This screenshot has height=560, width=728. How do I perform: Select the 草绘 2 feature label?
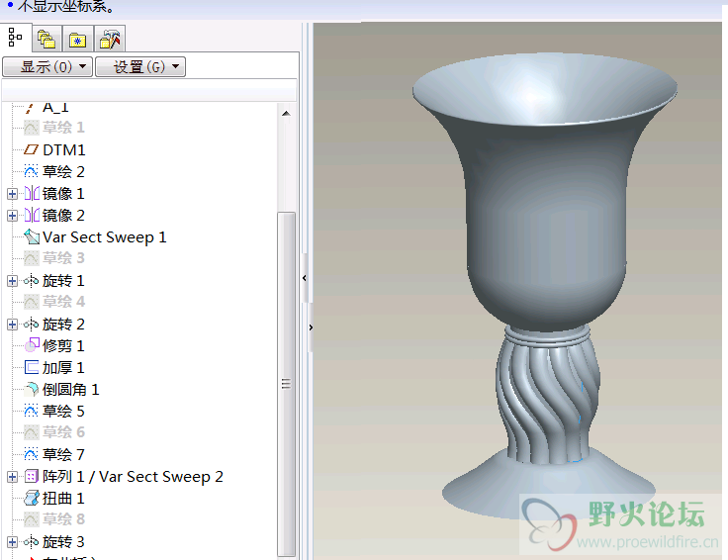click(63, 172)
